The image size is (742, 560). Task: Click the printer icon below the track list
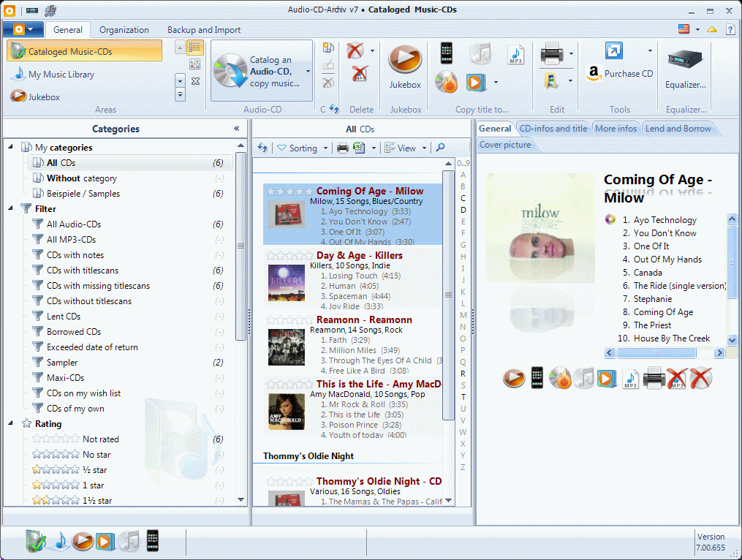pos(654,378)
